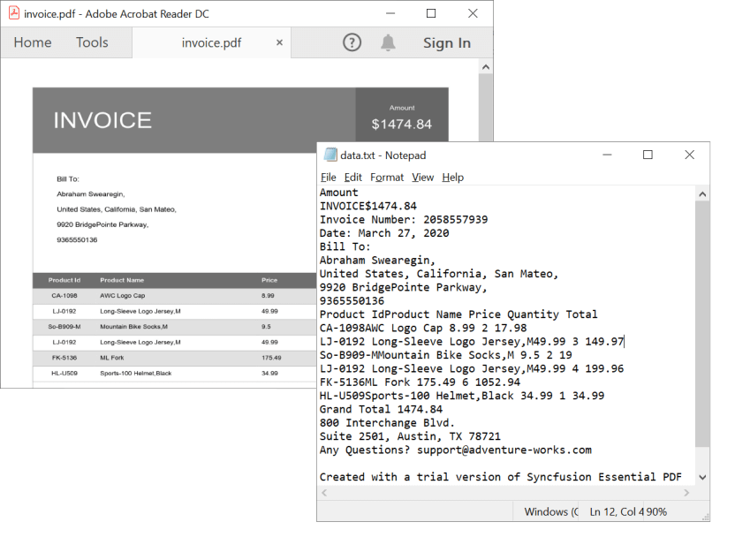Click 'Abraham Swearegin,' in the PDF
The width and height of the screenshot is (750, 560).
point(91,194)
